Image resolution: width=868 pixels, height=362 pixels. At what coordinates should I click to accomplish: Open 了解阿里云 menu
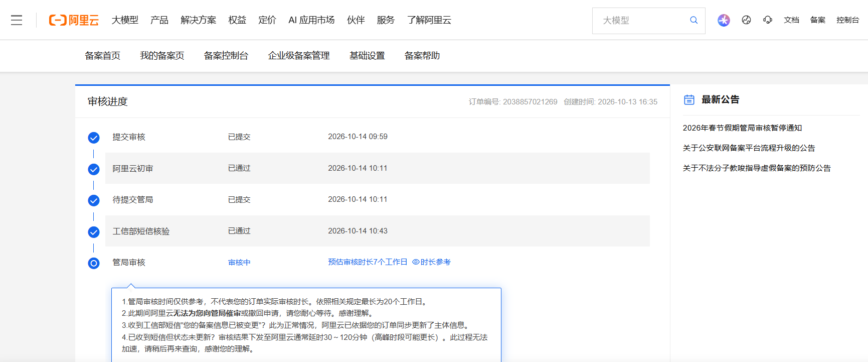429,20
